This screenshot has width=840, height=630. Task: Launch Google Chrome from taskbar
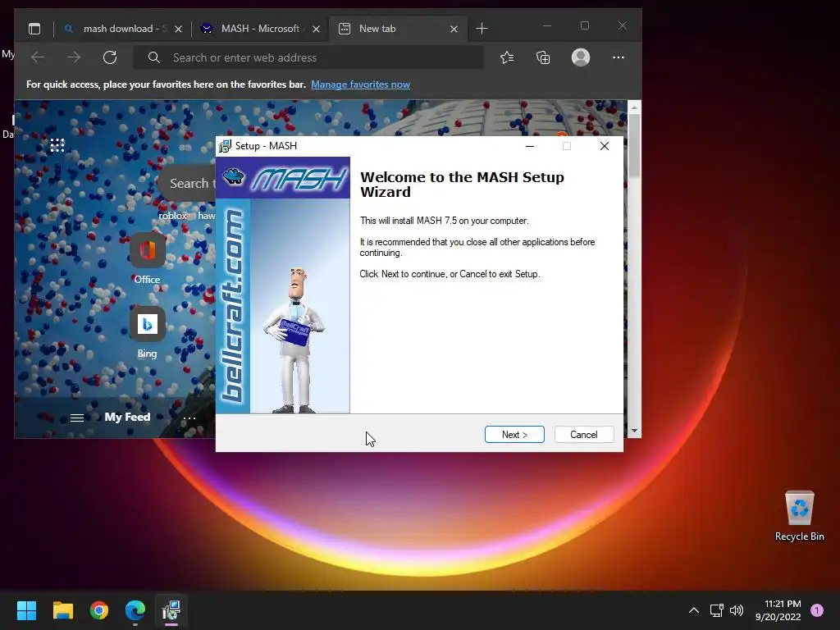99,610
